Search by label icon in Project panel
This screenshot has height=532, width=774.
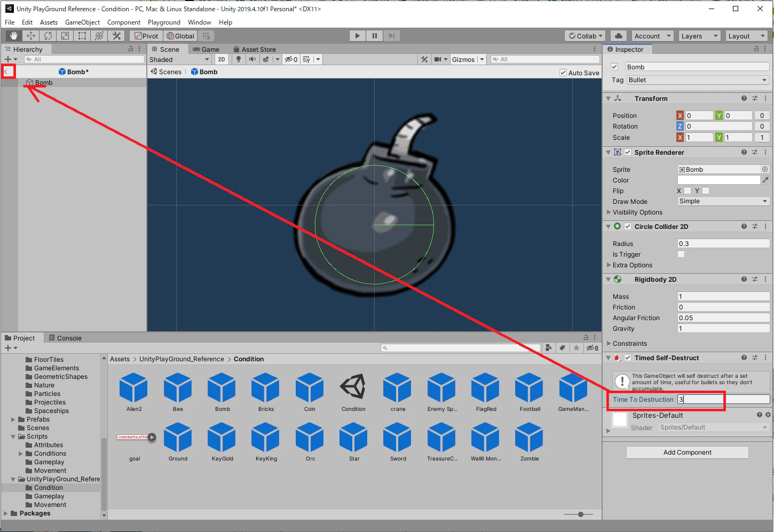(x=562, y=348)
